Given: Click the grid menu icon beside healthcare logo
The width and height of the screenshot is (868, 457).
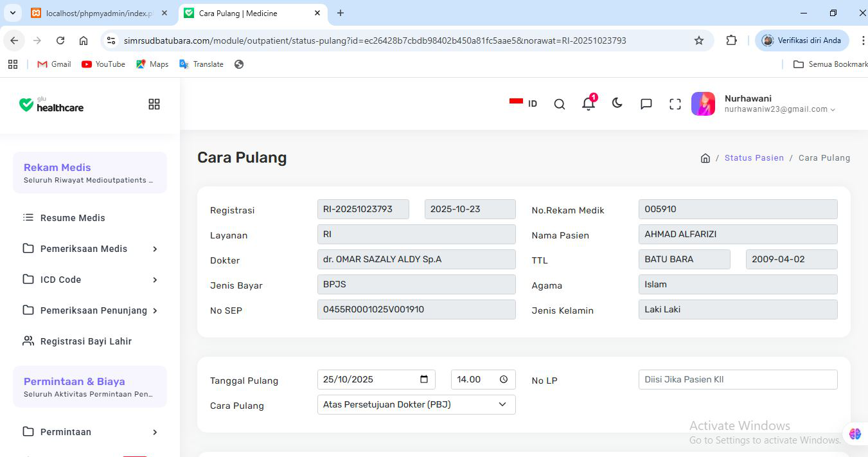Looking at the screenshot, I should pyautogui.click(x=154, y=104).
